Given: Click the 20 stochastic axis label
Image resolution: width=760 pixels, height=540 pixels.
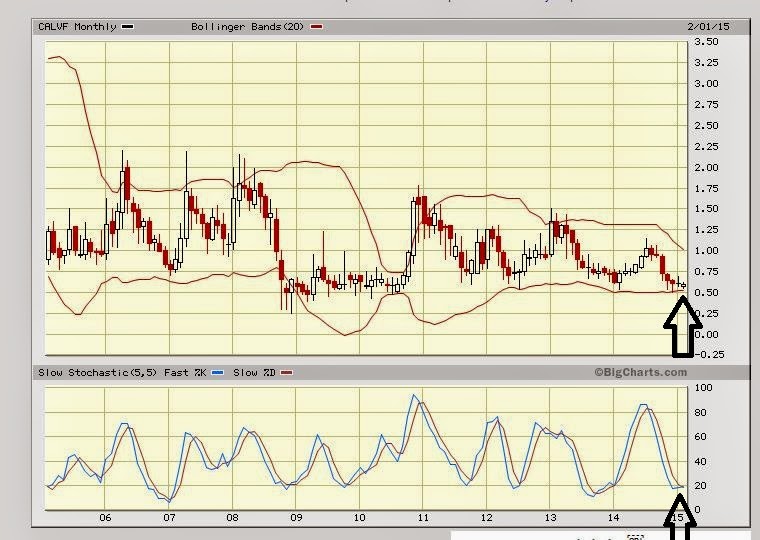Looking at the screenshot, I should click(x=700, y=486).
